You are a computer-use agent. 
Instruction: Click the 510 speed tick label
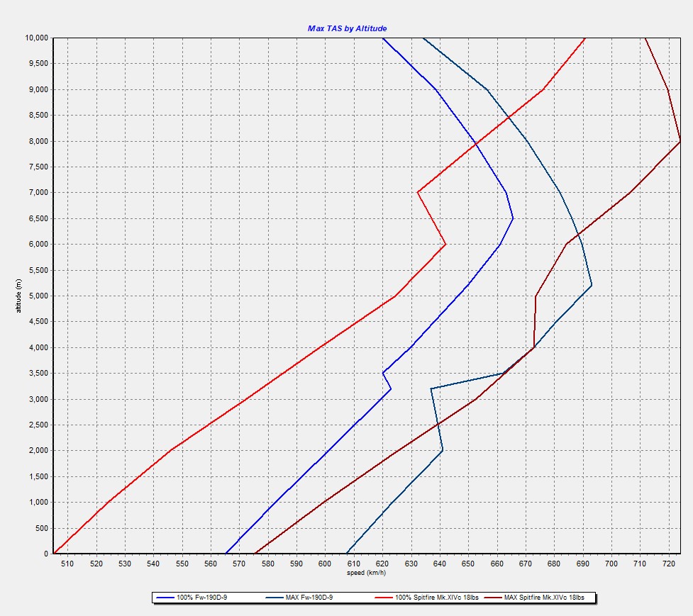pyautogui.click(x=67, y=564)
